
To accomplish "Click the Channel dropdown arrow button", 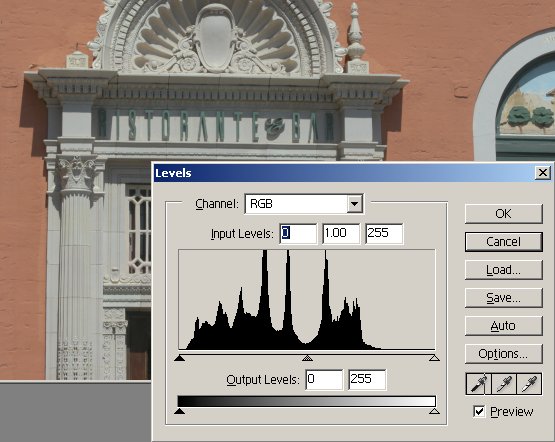I will [x=354, y=204].
